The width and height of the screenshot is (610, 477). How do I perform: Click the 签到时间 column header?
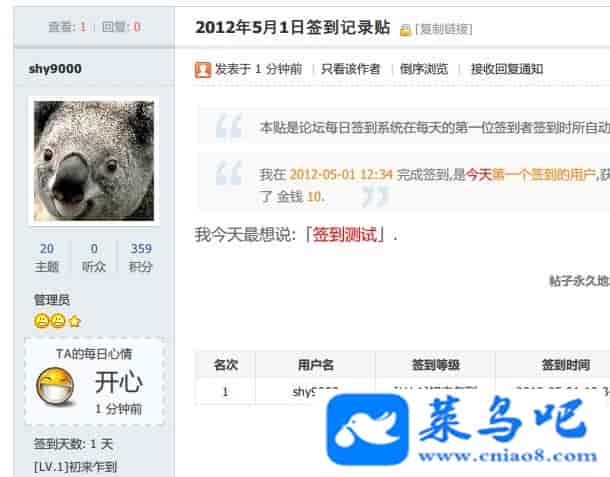coord(566,365)
